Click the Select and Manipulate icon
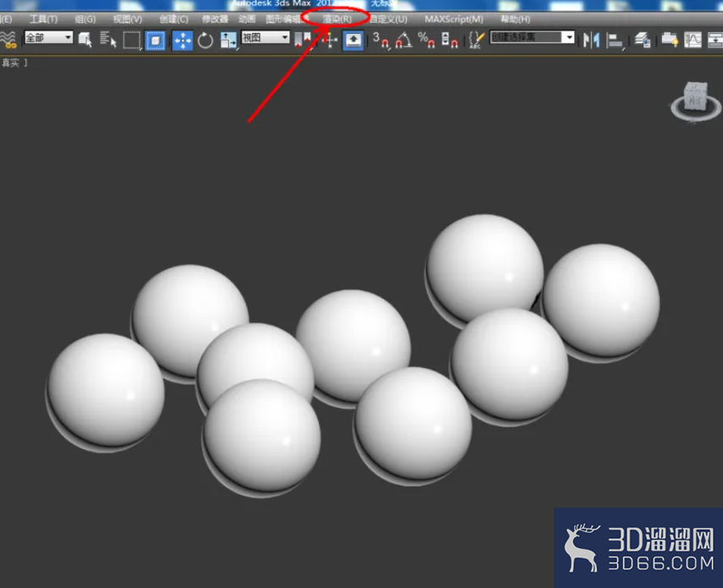The width and height of the screenshot is (723, 588). pyautogui.click(x=329, y=40)
